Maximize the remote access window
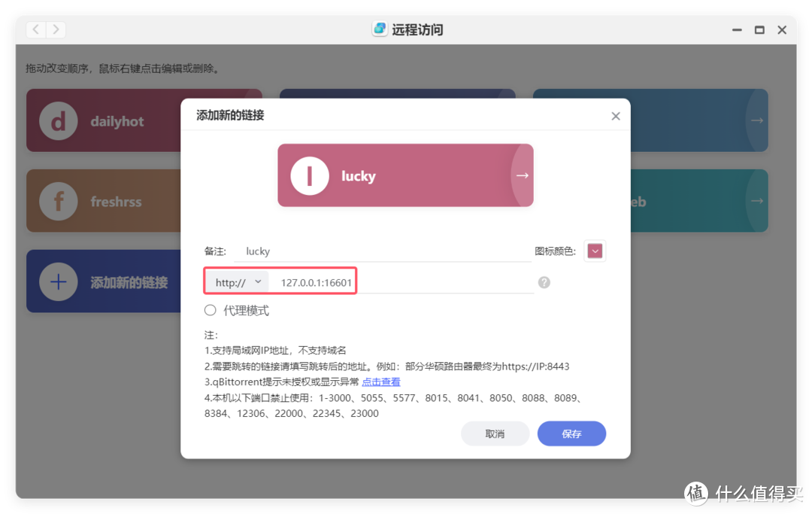Viewport: 812px width, 514px height. (759, 30)
